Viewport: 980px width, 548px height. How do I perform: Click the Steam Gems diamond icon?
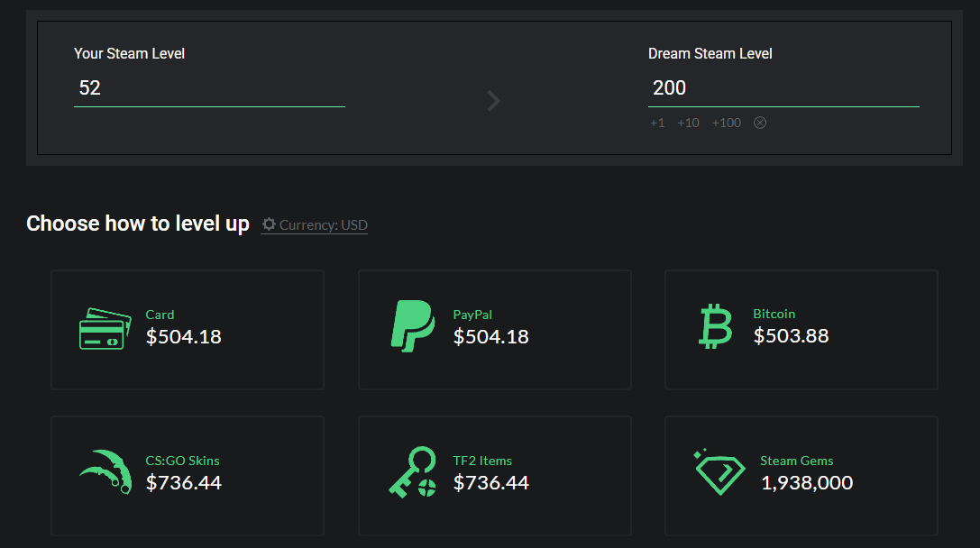[719, 472]
